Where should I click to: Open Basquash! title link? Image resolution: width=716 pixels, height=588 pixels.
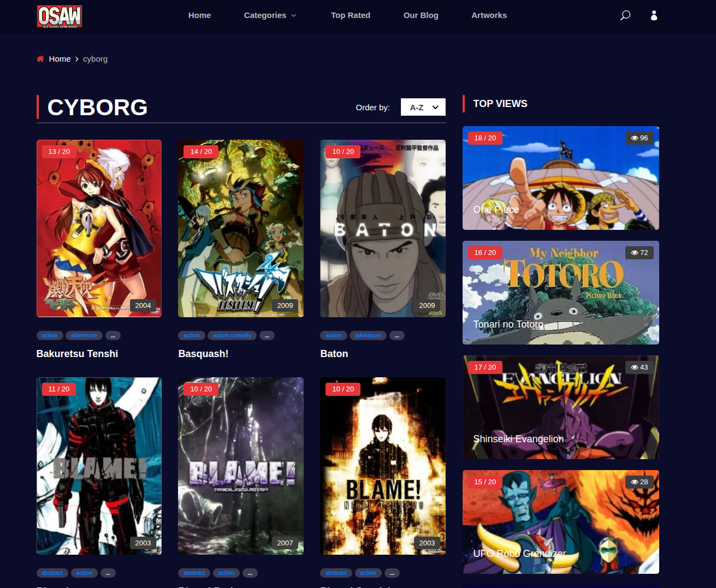click(203, 354)
